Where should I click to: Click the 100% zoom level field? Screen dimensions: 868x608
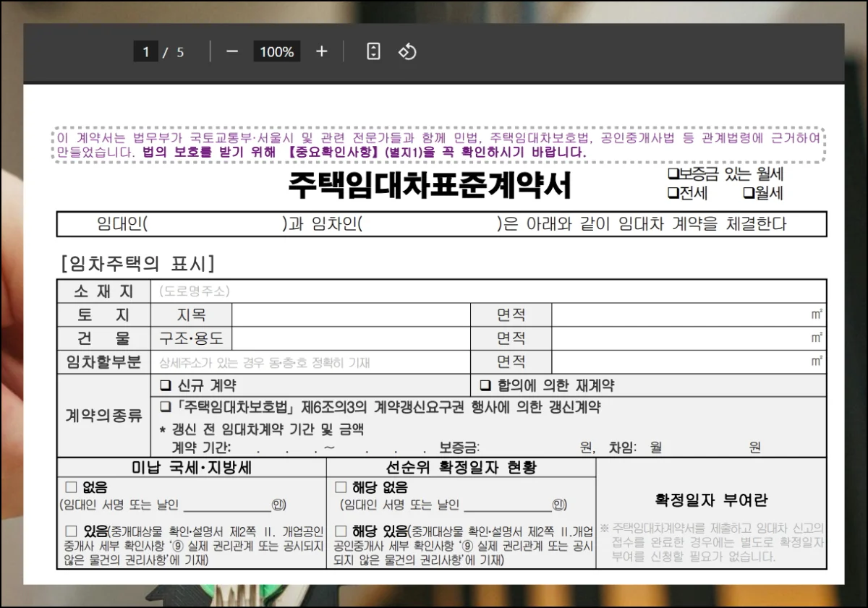tap(276, 52)
